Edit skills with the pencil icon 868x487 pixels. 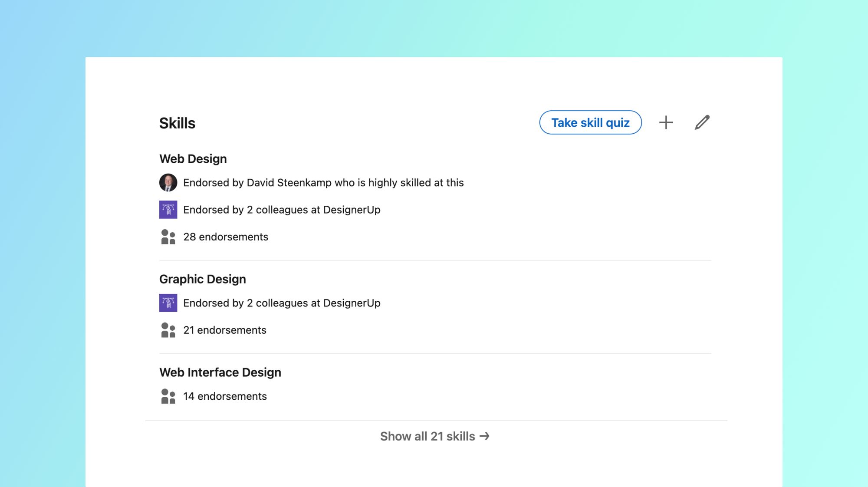(x=702, y=122)
